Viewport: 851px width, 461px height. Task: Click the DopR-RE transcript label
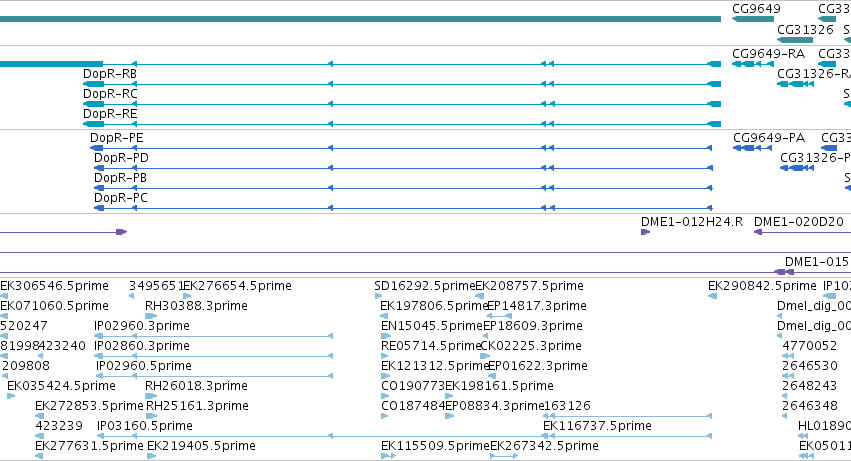point(110,114)
